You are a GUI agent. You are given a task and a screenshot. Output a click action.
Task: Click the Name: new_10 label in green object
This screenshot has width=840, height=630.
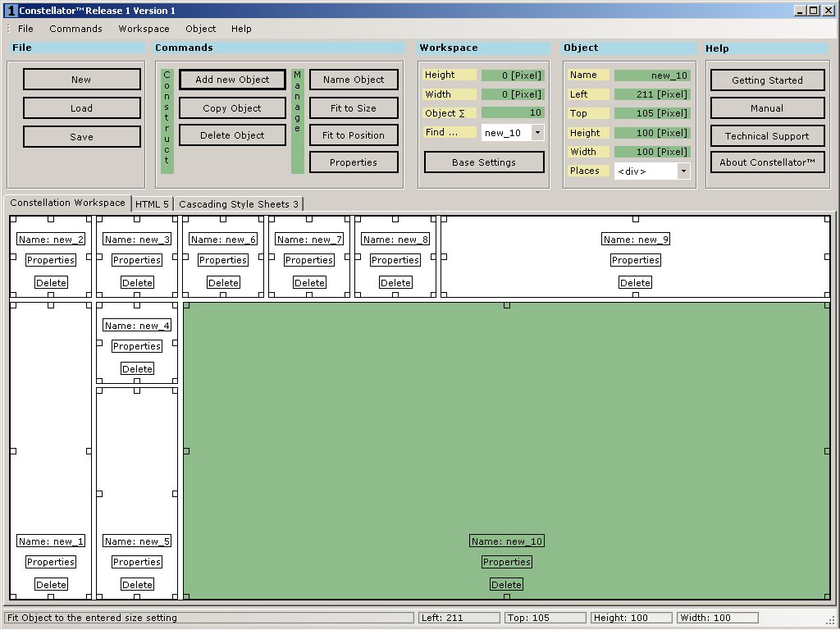507,541
